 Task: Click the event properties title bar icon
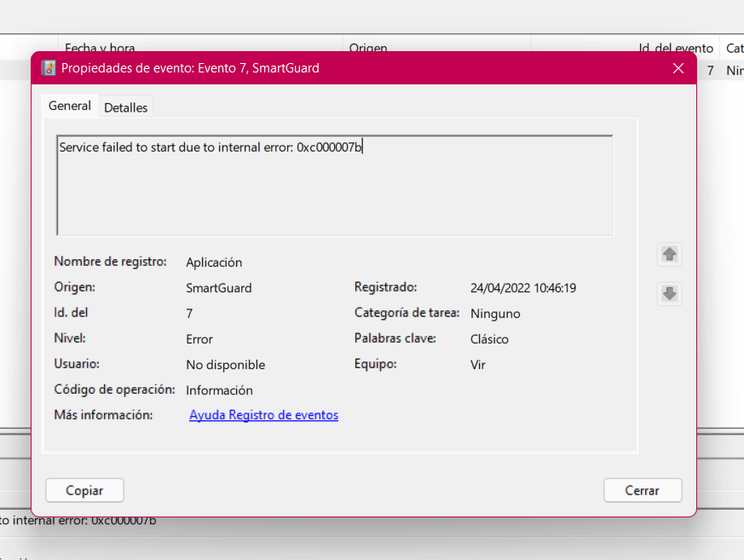tap(48, 68)
